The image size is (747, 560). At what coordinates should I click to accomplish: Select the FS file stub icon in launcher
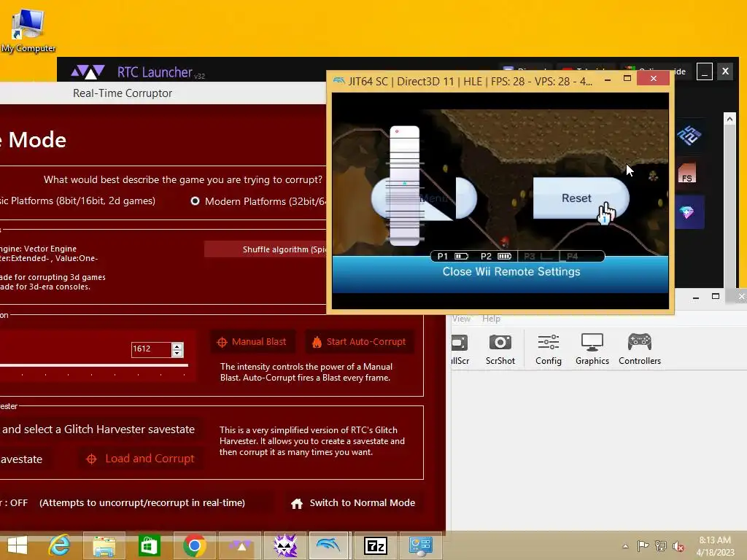687,174
